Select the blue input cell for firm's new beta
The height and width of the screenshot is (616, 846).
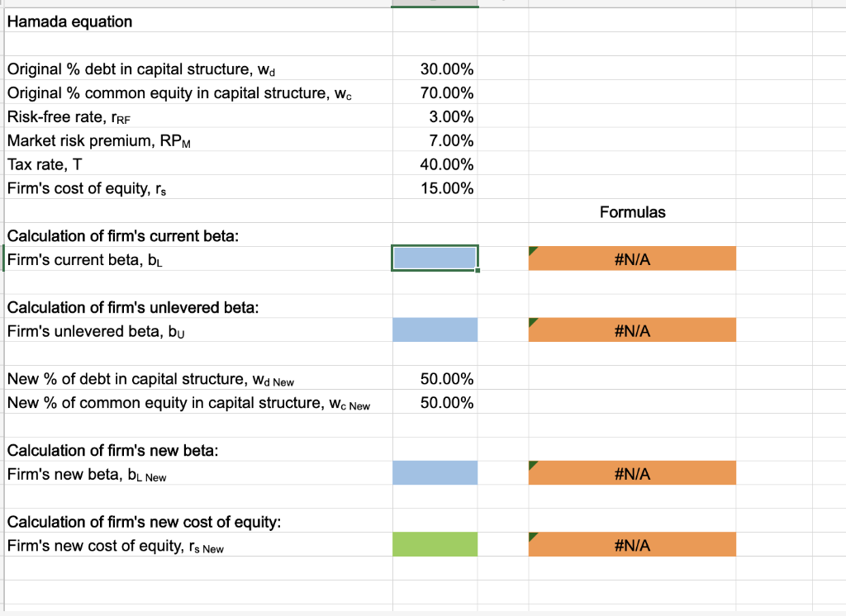435,472
